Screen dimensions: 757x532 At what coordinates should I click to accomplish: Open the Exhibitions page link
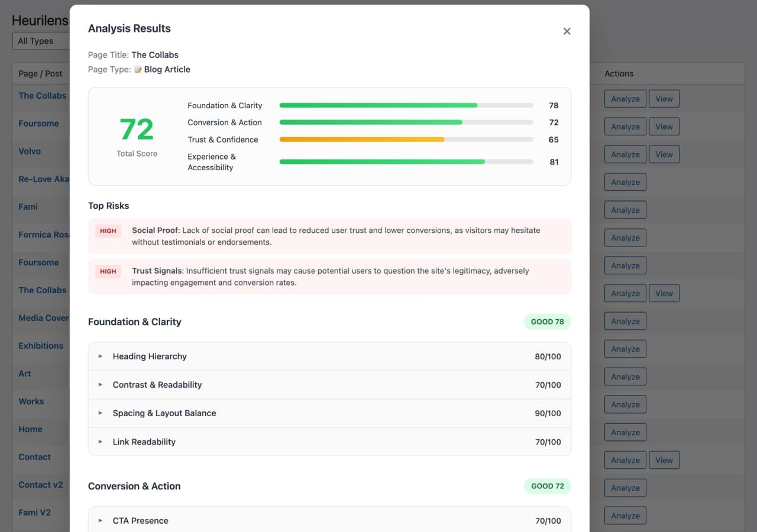coord(41,346)
